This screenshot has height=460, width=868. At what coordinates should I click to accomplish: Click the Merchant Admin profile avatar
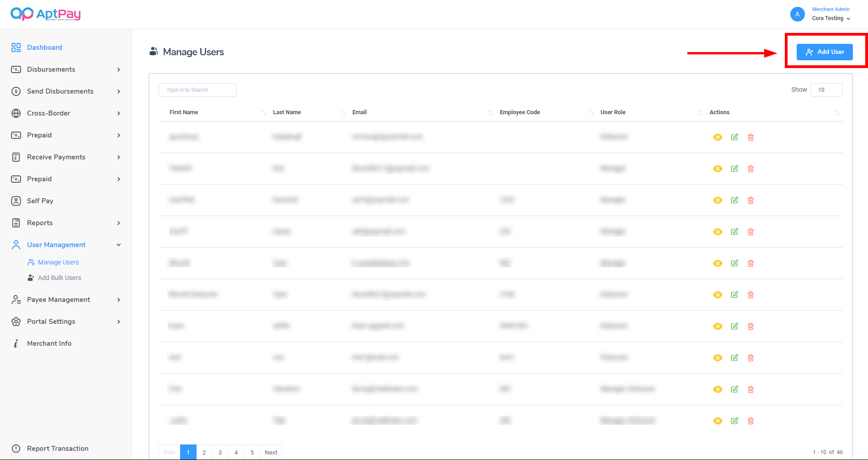(797, 14)
